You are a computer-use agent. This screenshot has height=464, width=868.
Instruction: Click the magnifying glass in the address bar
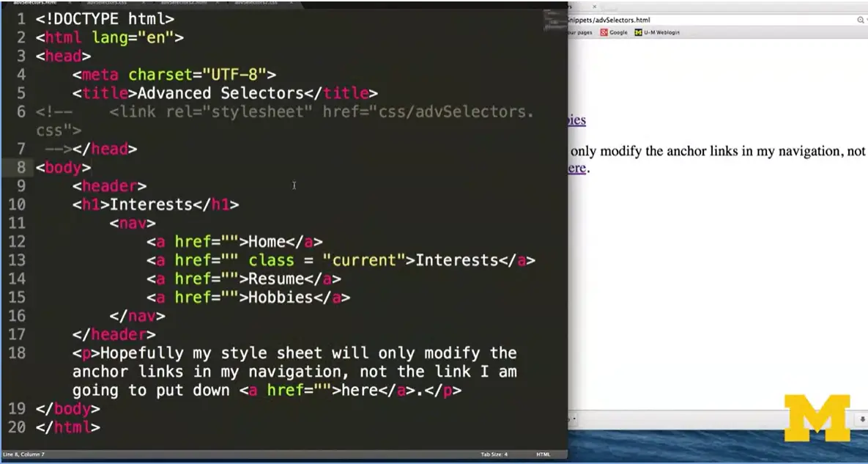click(x=859, y=20)
